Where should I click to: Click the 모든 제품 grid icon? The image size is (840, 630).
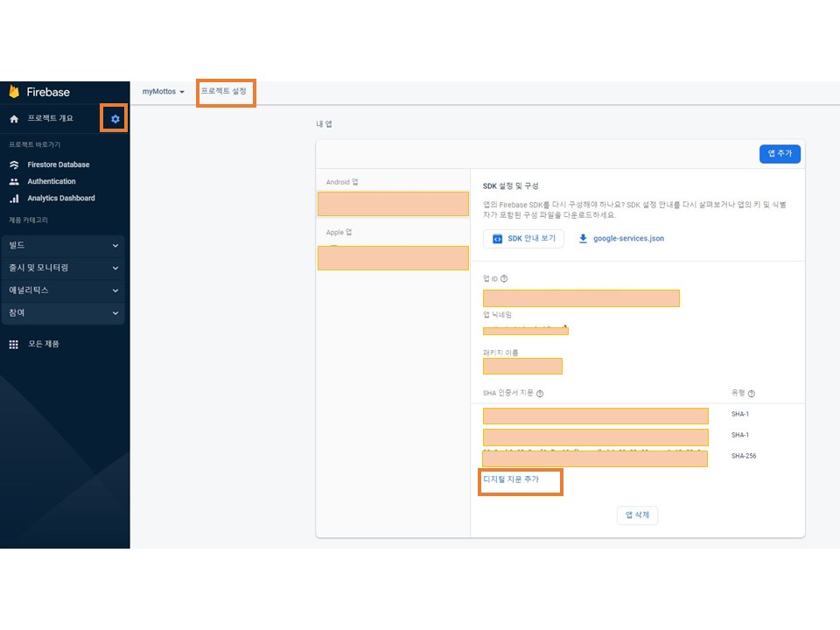pos(14,345)
